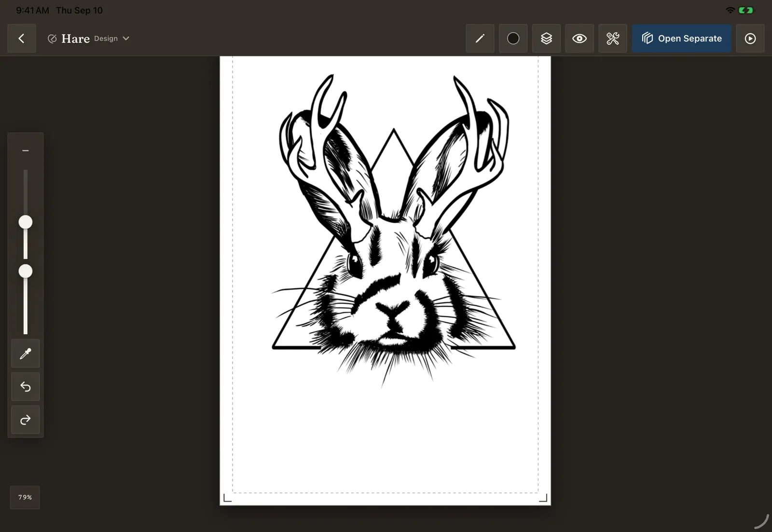Image resolution: width=772 pixels, height=532 pixels.
Task: Click the bottom-left canvas crop corner
Action: tap(228, 498)
